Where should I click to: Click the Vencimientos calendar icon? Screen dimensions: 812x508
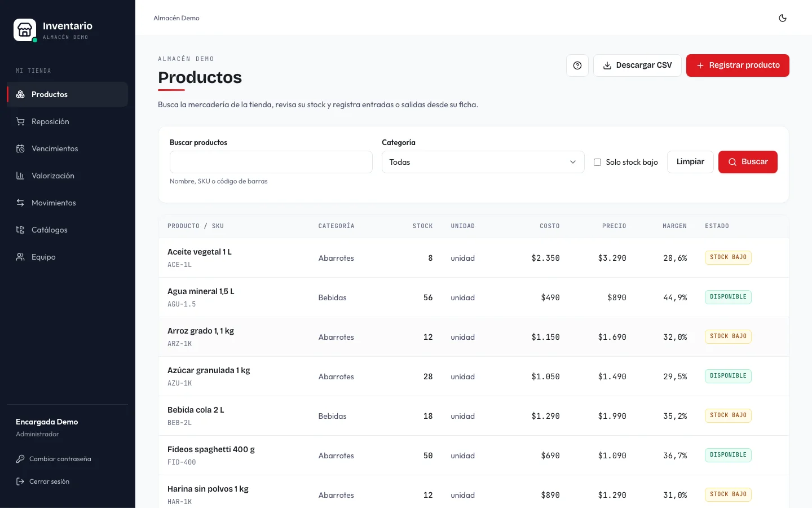coord(20,148)
